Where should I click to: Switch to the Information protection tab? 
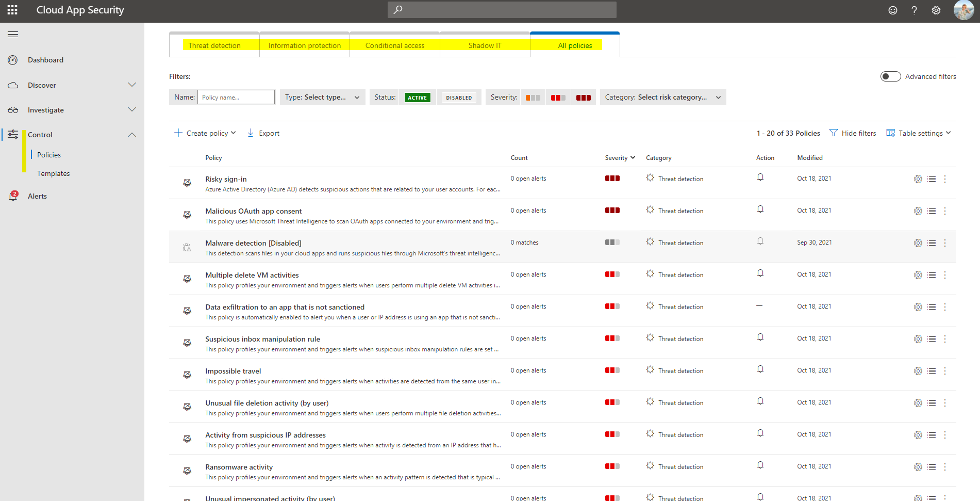coord(305,45)
